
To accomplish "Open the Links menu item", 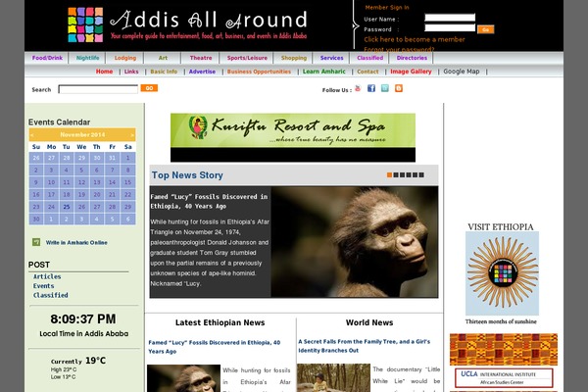I will tap(131, 72).
